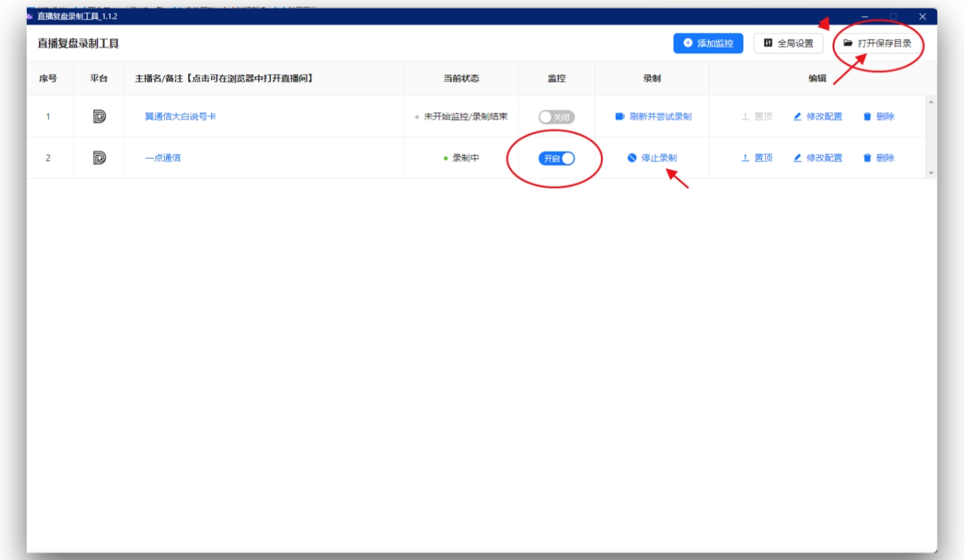Click the platform icon for 一点通信

[x=99, y=158]
